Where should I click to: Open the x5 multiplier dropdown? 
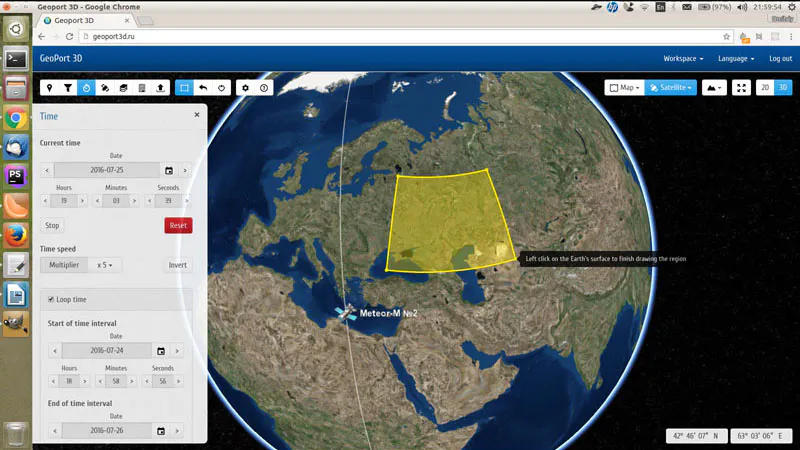(105, 265)
